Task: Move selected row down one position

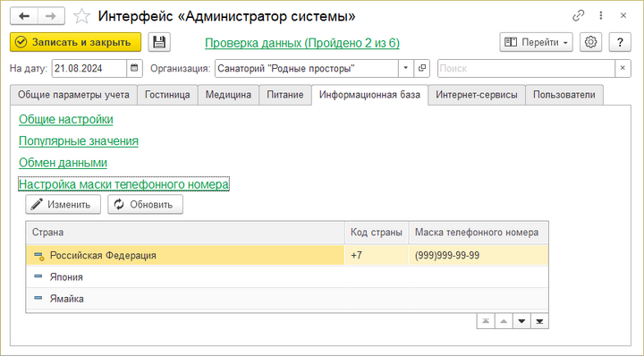Action: coord(521,321)
